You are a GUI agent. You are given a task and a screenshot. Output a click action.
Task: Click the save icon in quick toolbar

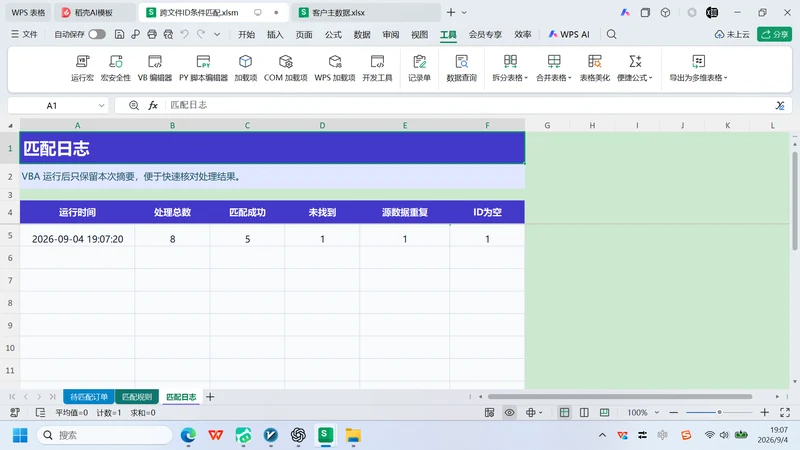pos(119,34)
